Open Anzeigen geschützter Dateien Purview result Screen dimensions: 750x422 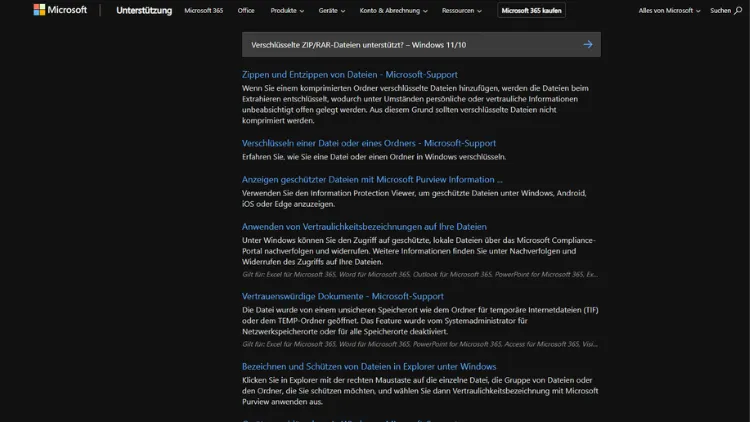(372, 179)
